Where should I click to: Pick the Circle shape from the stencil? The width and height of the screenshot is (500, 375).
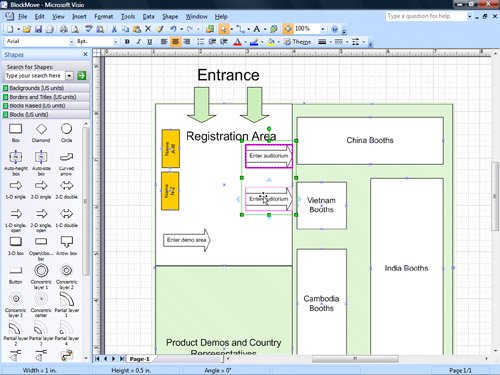(x=66, y=132)
